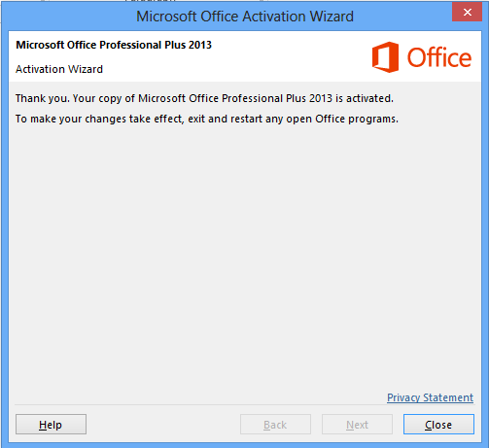Viewport: 489px width, 448px height.
Task: Click the greyed-out Next button
Action: [357, 425]
